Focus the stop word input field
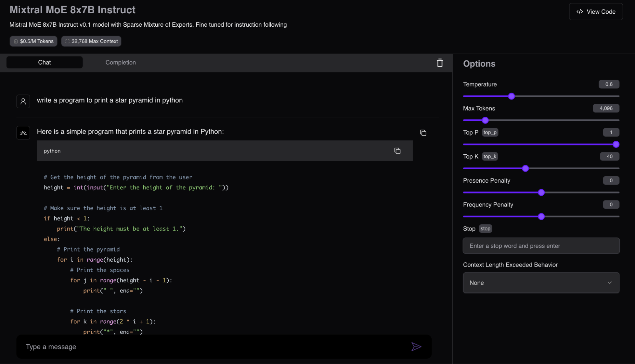The width and height of the screenshot is (635, 364). pyautogui.click(x=541, y=246)
